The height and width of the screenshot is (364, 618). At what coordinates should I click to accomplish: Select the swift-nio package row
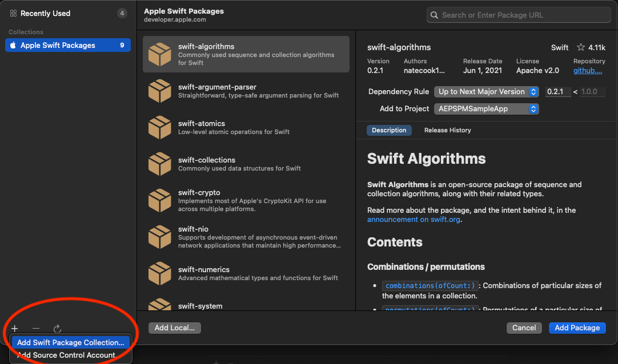pos(246,237)
